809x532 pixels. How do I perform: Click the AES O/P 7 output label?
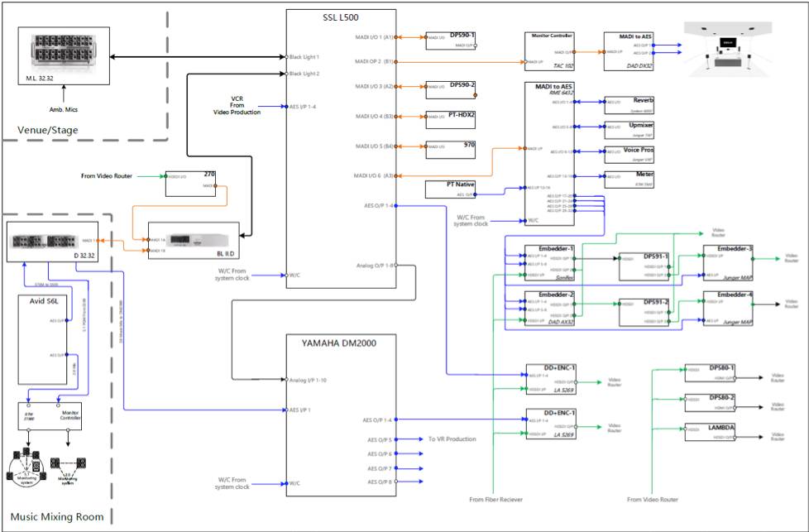(380, 468)
